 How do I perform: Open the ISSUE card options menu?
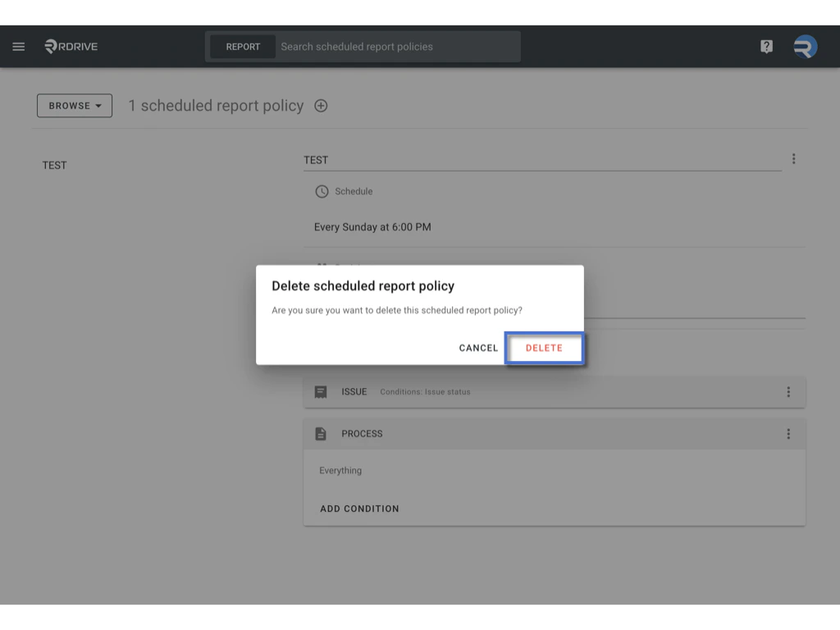click(788, 391)
